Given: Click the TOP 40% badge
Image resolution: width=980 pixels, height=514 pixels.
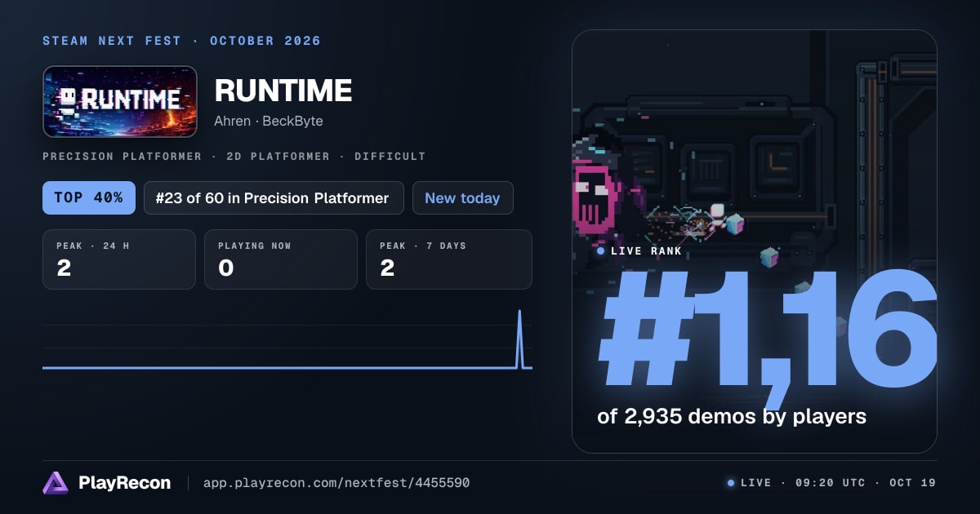Looking at the screenshot, I should (x=89, y=198).
